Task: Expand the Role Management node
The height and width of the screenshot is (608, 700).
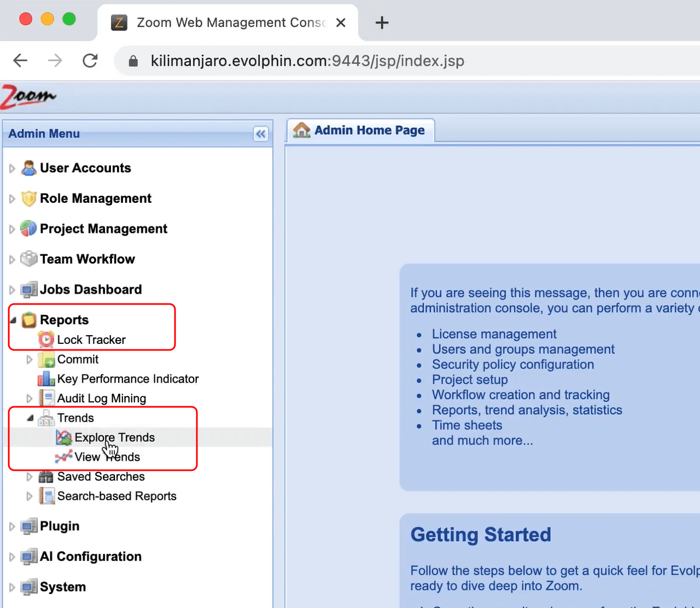Action: (12, 199)
